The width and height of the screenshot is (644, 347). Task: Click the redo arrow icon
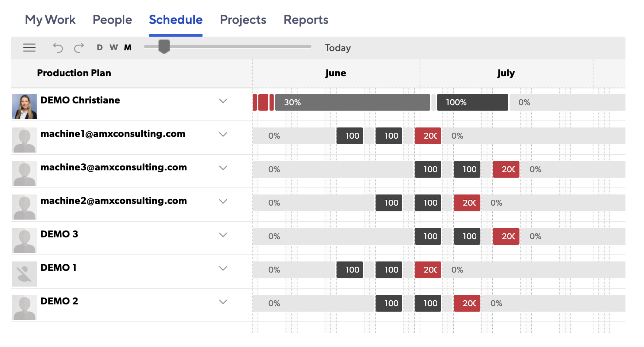79,48
